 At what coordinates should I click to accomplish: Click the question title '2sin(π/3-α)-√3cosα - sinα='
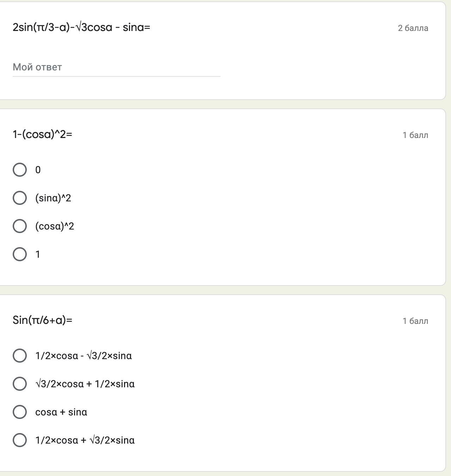81,27
